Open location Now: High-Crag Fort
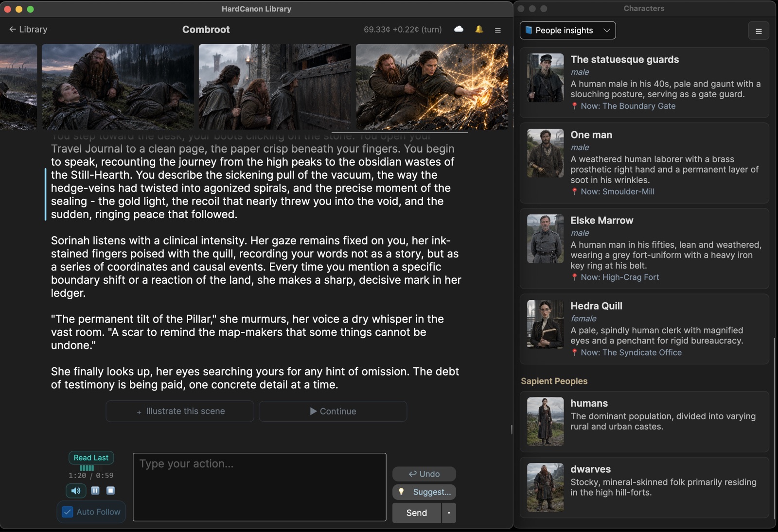This screenshot has width=778, height=532. 620,277
